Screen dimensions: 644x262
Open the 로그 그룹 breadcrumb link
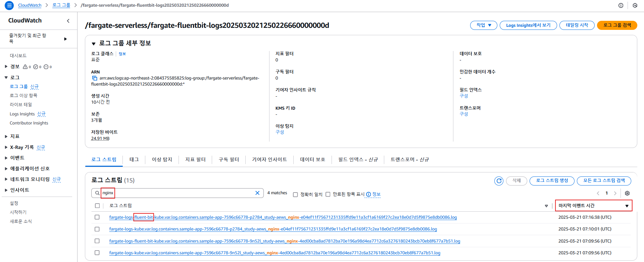point(61,5)
